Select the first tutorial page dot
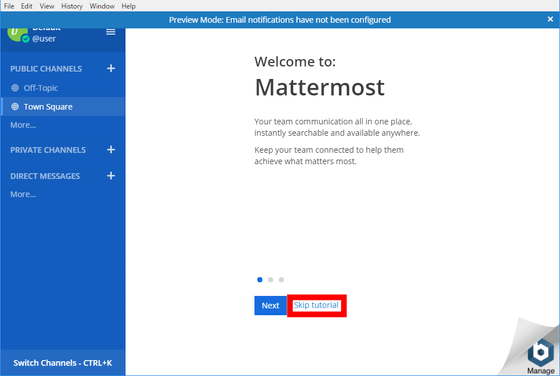Viewport: 560px width, 376px height. (260, 280)
